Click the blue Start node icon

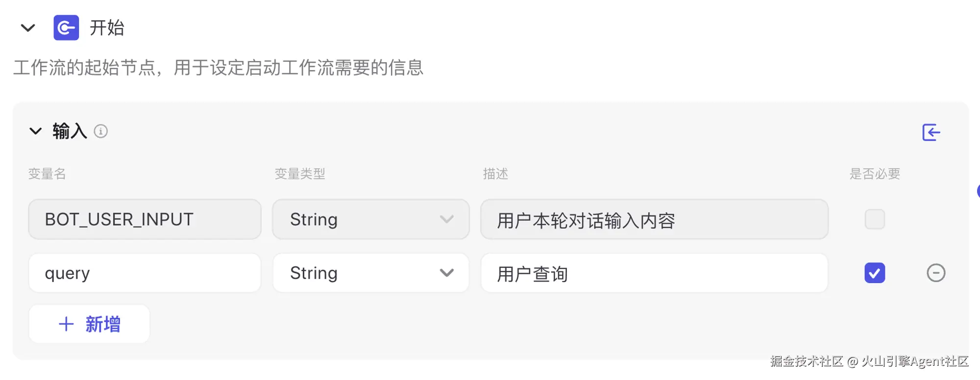[x=66, y=28]
